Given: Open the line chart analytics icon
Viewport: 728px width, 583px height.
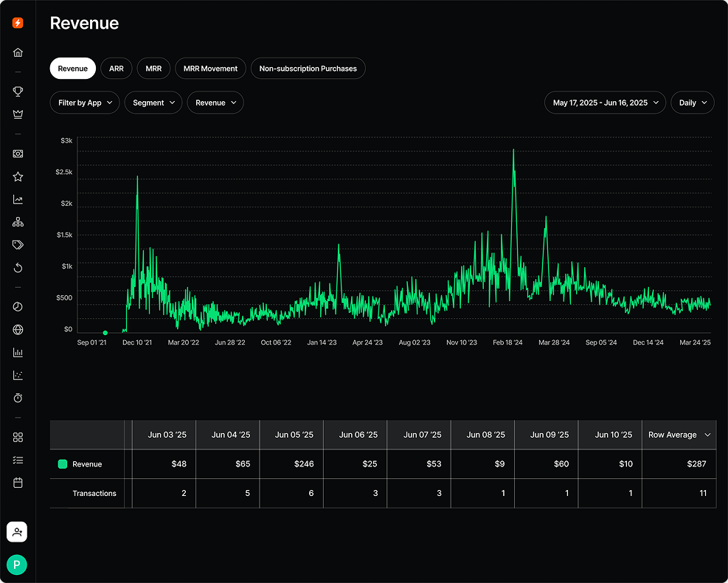Looking at the screenshot, I should (17, 199).
